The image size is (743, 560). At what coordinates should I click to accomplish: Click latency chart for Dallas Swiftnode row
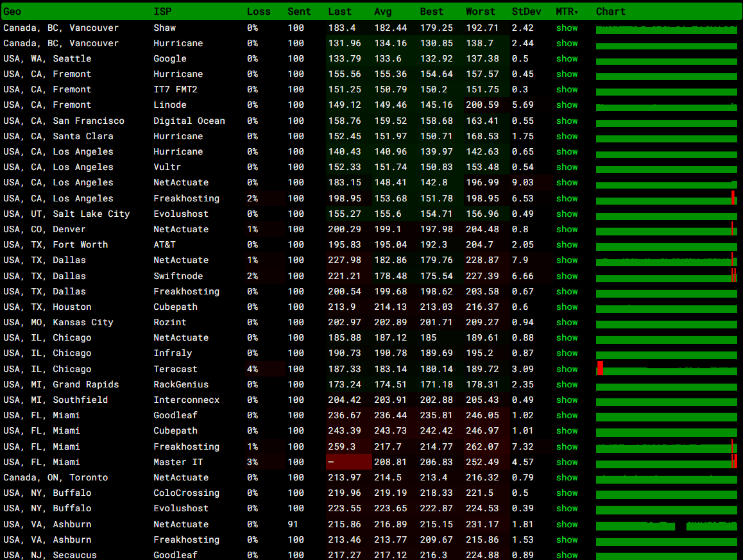click(667, 276)
